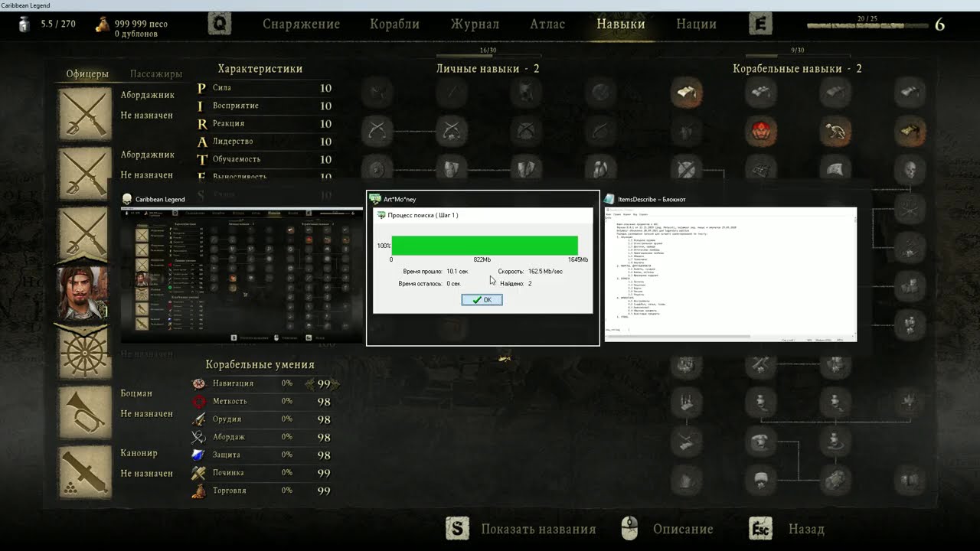Image resolution: width=980 pixels, height=551 pixels.
Task: Click the Торговля skill value 99
Action: 324,491
